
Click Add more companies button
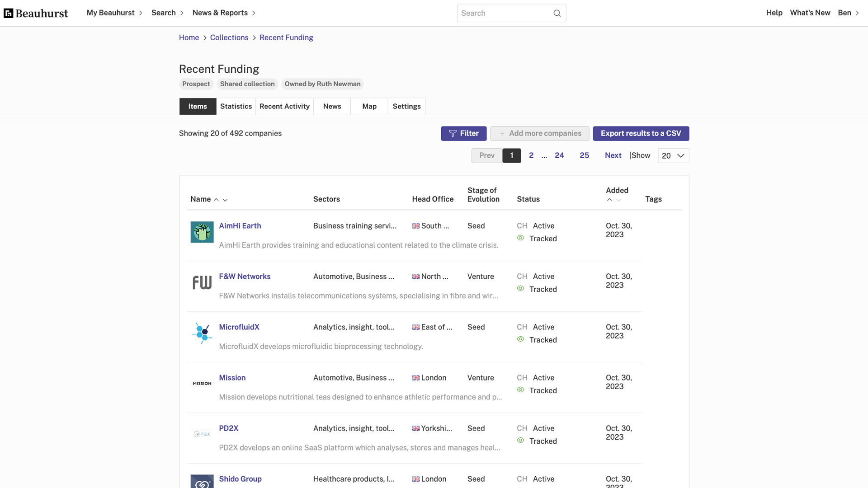pyautogui.click(x=540, y=133)
